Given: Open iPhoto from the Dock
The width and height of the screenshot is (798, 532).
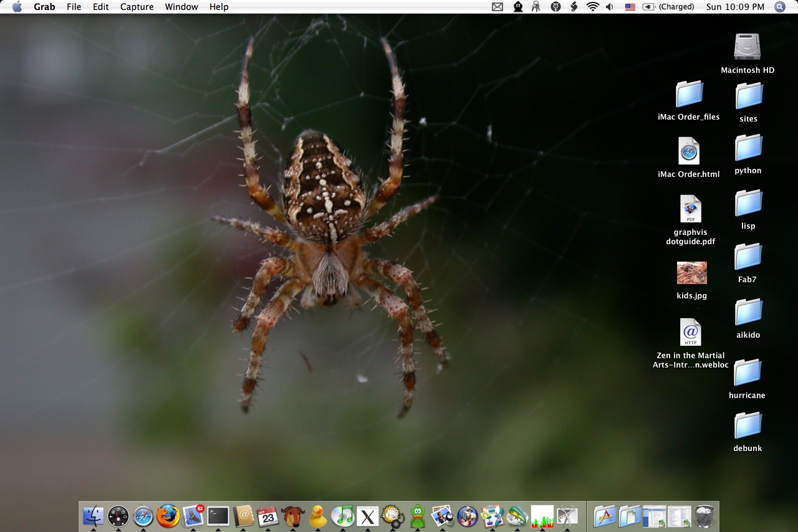Looking at the screenshot, I should pos(443,516).
